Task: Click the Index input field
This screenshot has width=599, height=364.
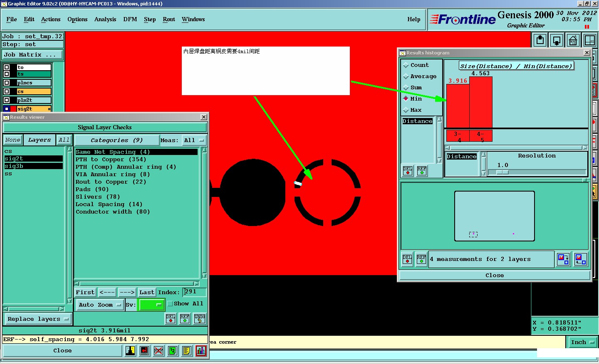Action: pyautogui.click(x=194, y=292)
